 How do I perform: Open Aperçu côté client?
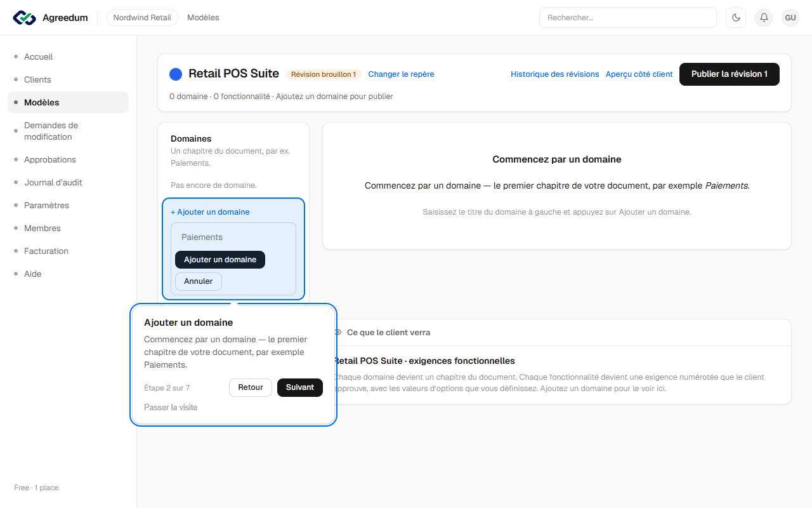pyautogui.click(x=639, y=74)
